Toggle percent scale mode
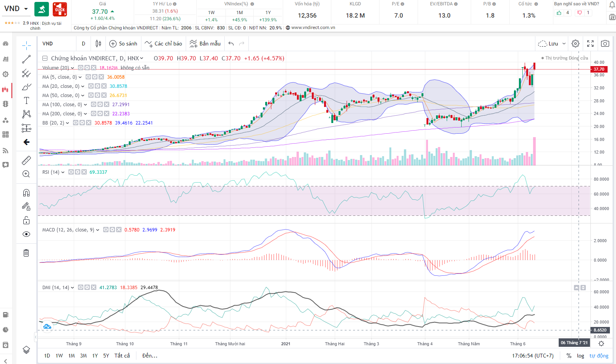 pyautogui.click(x=569, y=356)
